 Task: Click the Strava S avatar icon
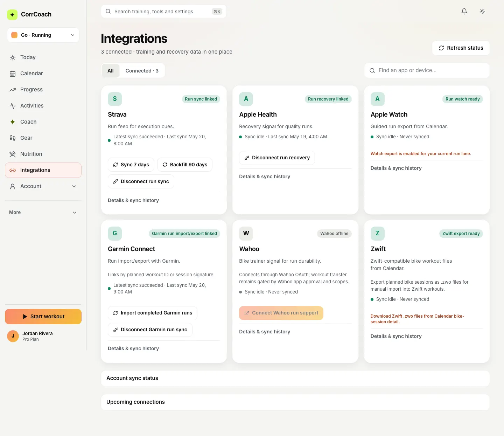coord(115,99)
